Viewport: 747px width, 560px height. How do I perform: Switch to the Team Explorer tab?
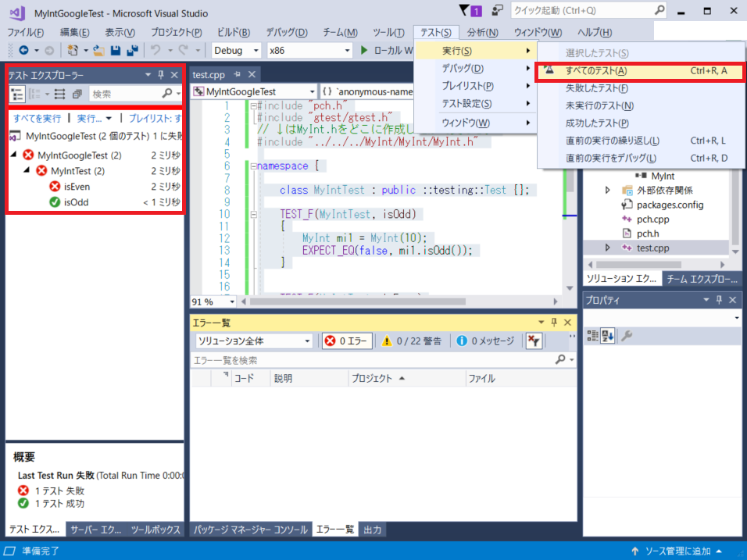702,279
